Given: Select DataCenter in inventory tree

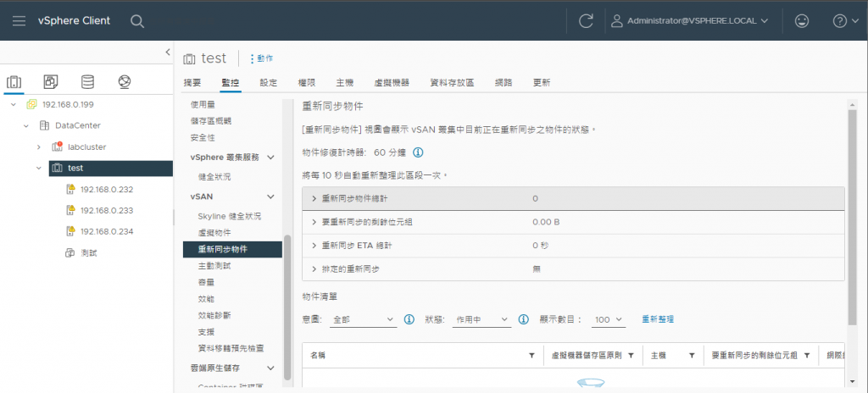Looking at the screenshot, I should point(78,125).
